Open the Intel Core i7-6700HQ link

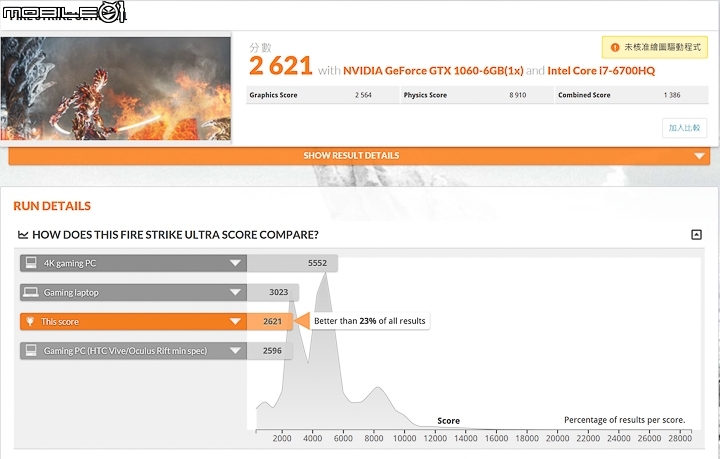[601, 71]
